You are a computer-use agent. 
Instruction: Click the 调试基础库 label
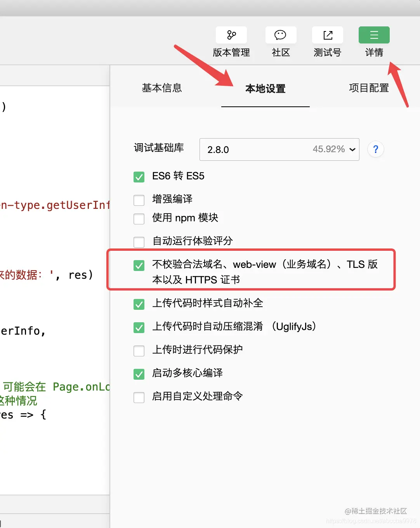[x=159, y=148]
